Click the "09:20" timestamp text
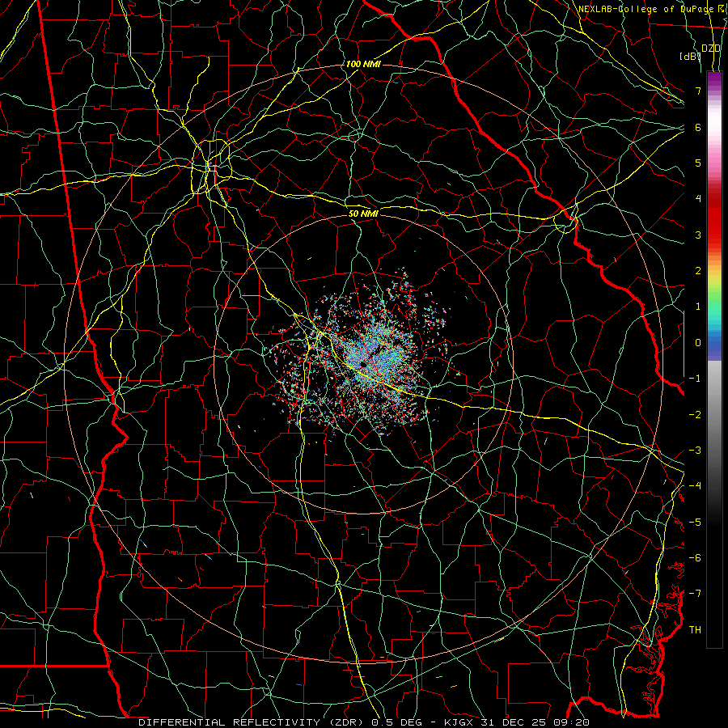 [x=570, y=722]
